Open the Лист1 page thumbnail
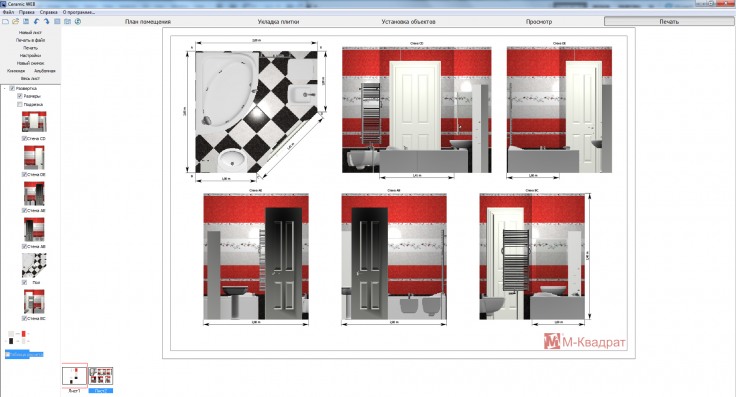Image resolution: width=736 pixels, height=397 pixels. (75, 376)
